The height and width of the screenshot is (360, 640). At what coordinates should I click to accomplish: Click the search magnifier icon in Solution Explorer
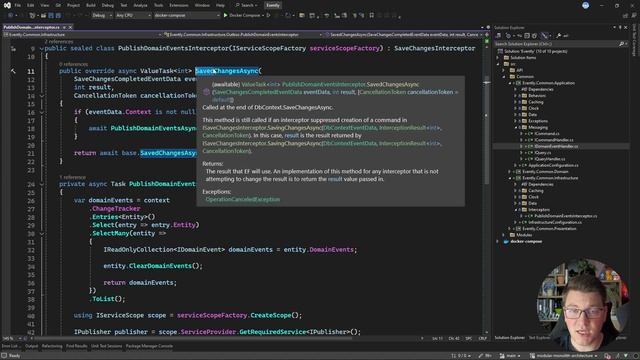[622, 44]
